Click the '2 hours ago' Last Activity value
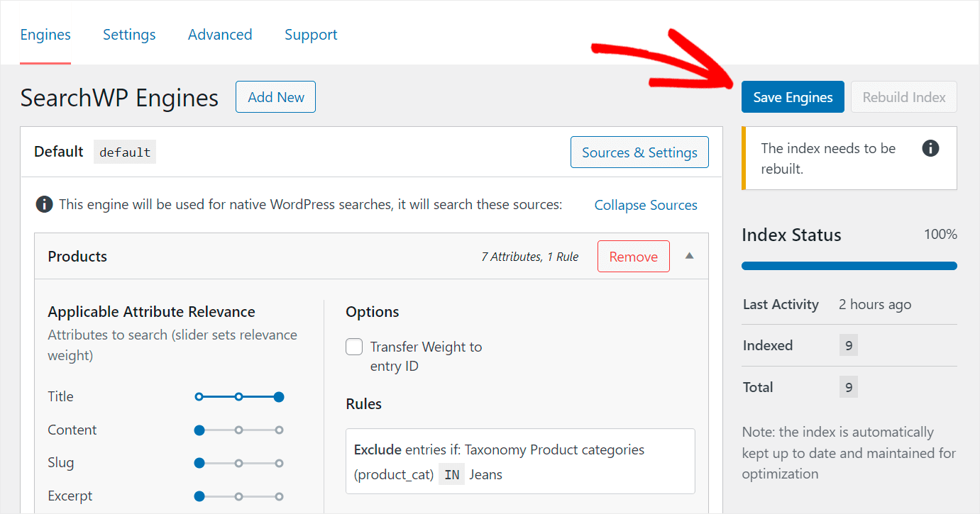 [875, 304]
